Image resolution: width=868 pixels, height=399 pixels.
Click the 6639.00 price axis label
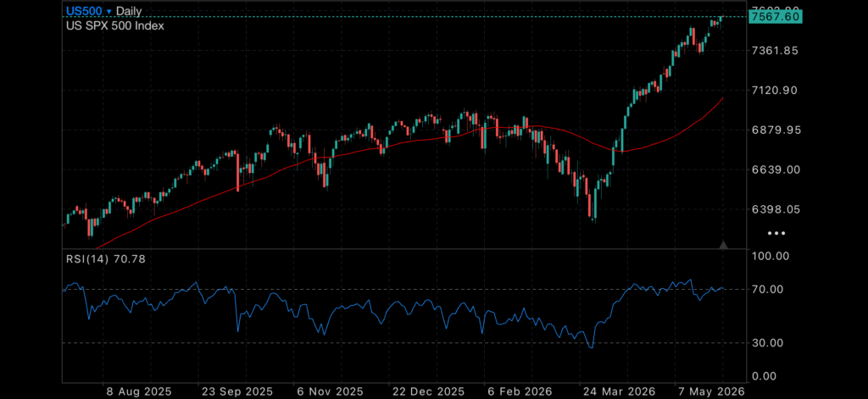(x=776, y=169)
